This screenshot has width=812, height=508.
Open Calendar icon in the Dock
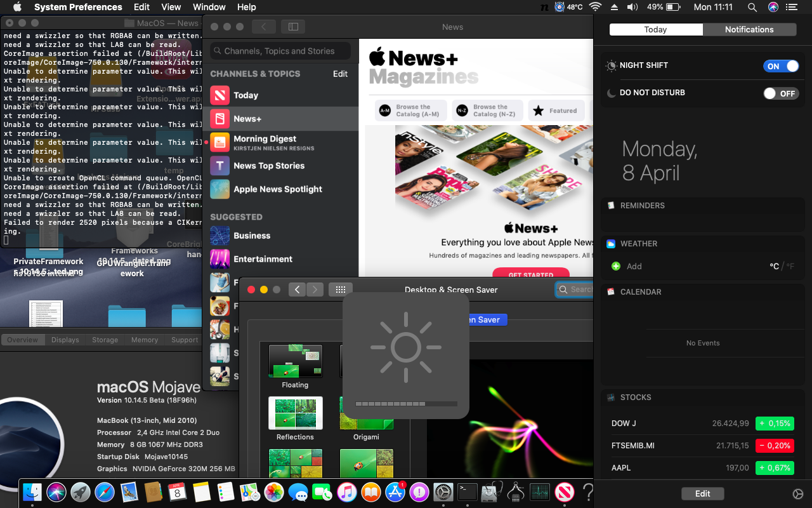coord(177,492)
